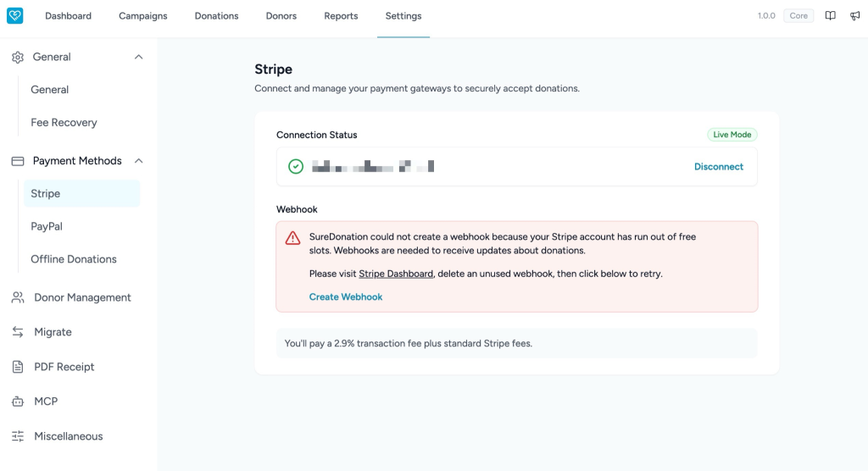
Task: Click the Live Mode badge
Action: pos(732,135)
